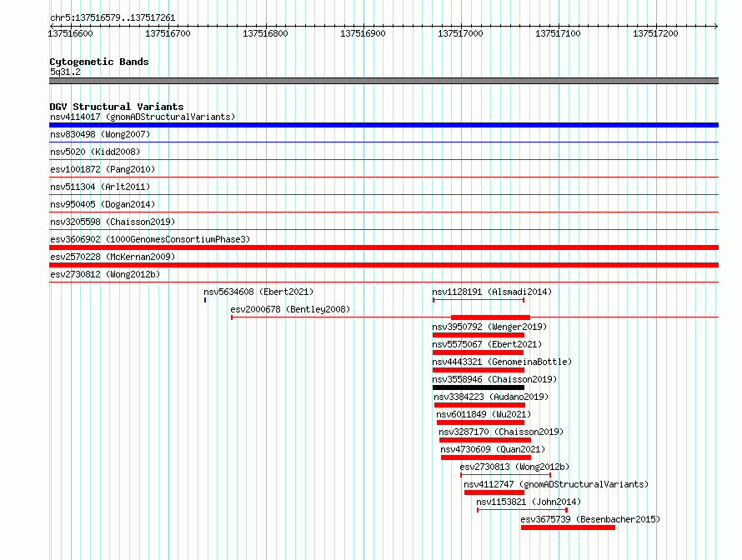
Task: Select the red nsv5575067 variant bar
Action: pyautogui.click(x=478, y=352)
